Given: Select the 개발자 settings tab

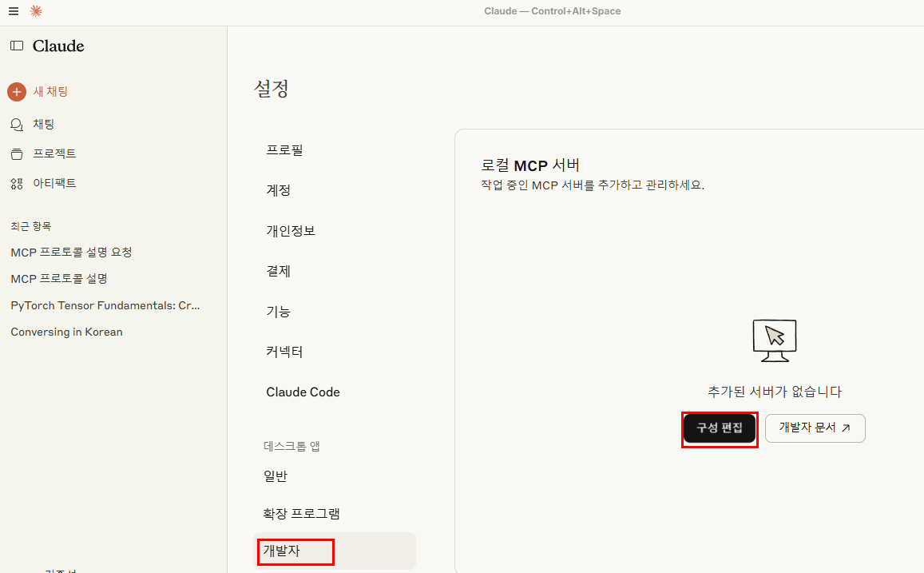Looking at the screenshot, I should (334, 551).
